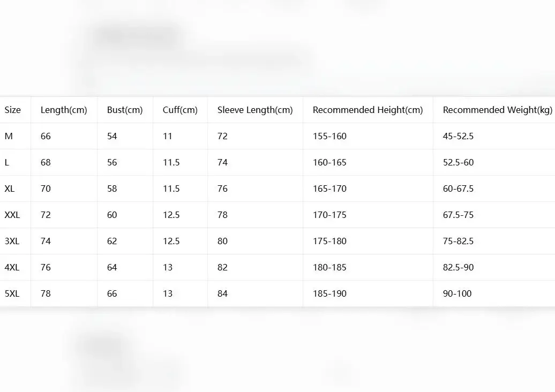The height and width of the screenshot is (392, 555).
Task: Click the 3XL size cell
Action: coord(12,241)
